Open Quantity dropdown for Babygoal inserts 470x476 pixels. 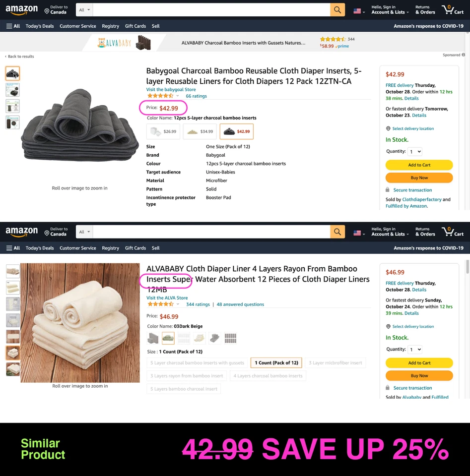[415, 152]
